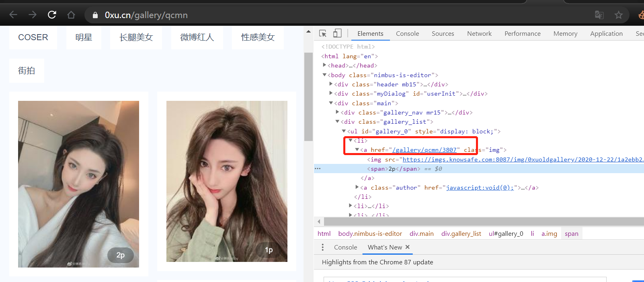
Task: Collapse the ul gallery_0 node
Action: coord(344,131)
